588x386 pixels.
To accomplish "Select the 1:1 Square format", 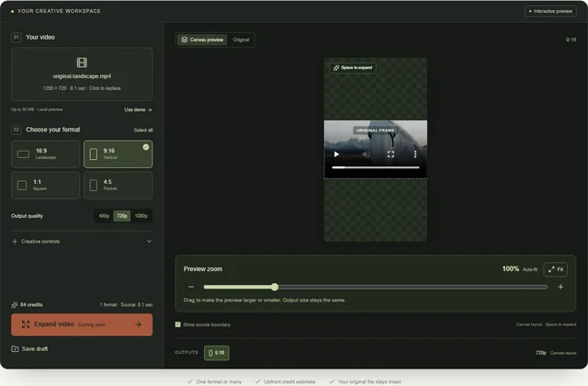I will [46, 186].
